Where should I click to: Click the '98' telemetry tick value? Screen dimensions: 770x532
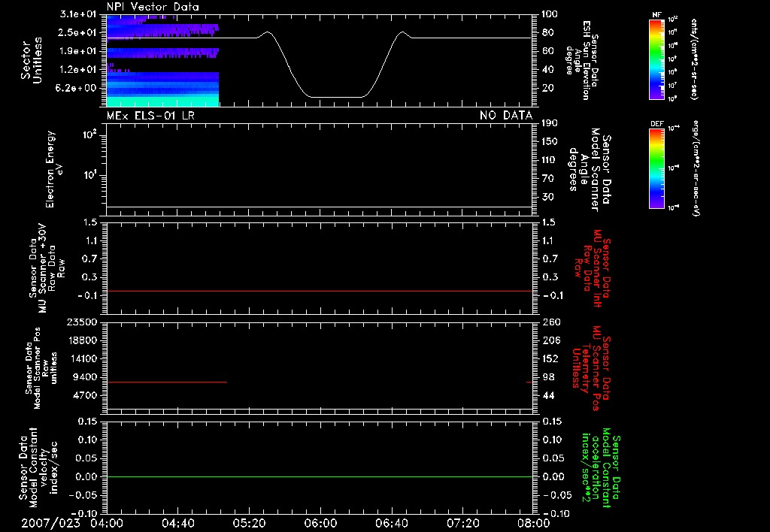[548, 377]
